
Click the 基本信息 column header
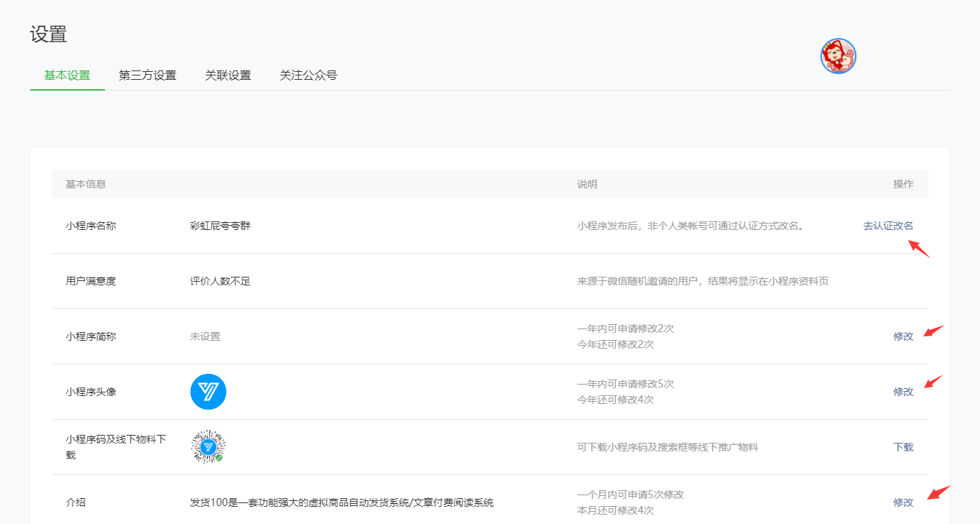coord(85,184)
